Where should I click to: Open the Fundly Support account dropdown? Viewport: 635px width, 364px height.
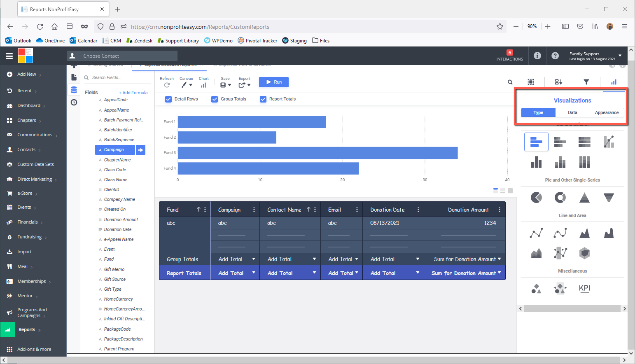coord(595,56)
